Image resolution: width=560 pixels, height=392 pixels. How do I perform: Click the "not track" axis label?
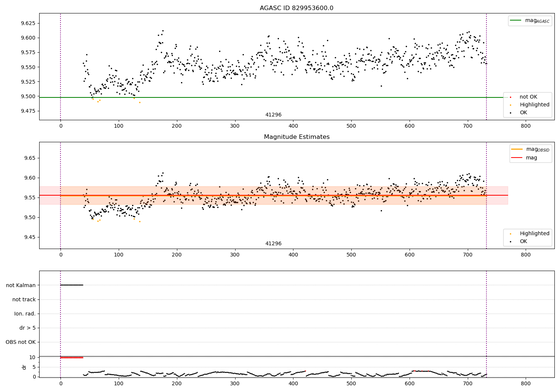click(24, 300)
